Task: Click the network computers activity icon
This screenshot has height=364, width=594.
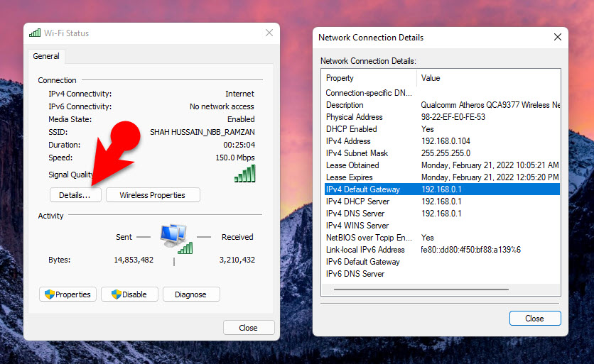Action: 176,238
